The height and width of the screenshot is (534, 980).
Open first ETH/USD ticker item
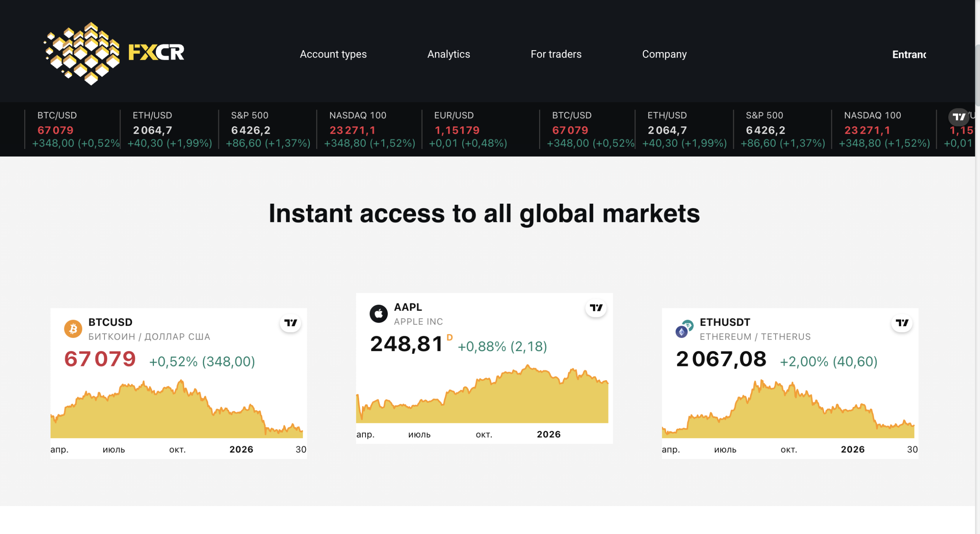[x=169, y=129]
